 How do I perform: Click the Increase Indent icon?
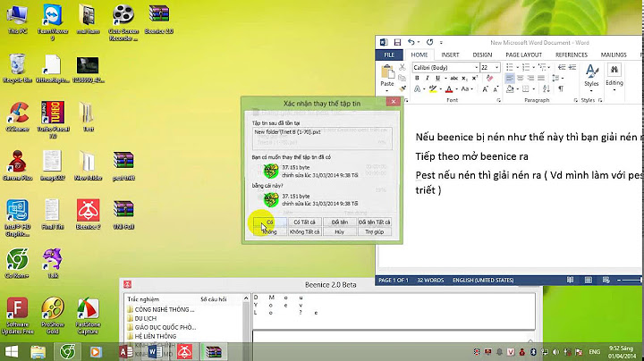(x=572, y=67)
